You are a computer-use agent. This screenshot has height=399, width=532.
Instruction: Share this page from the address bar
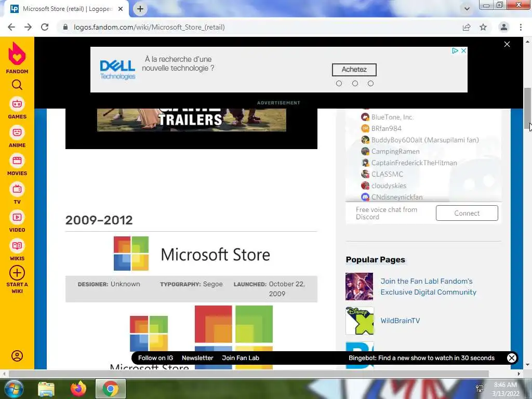point(467,27)
